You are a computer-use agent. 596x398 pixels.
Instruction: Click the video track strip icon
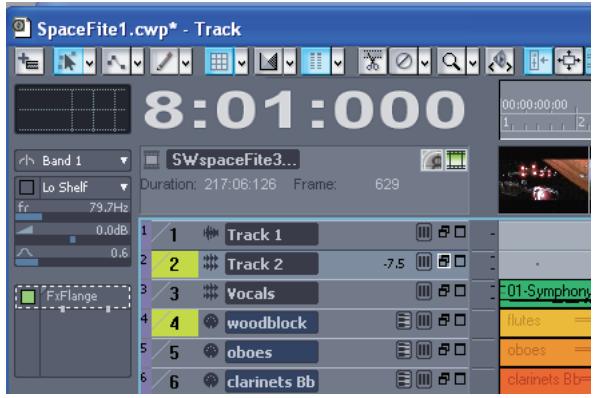coord(152,160)
